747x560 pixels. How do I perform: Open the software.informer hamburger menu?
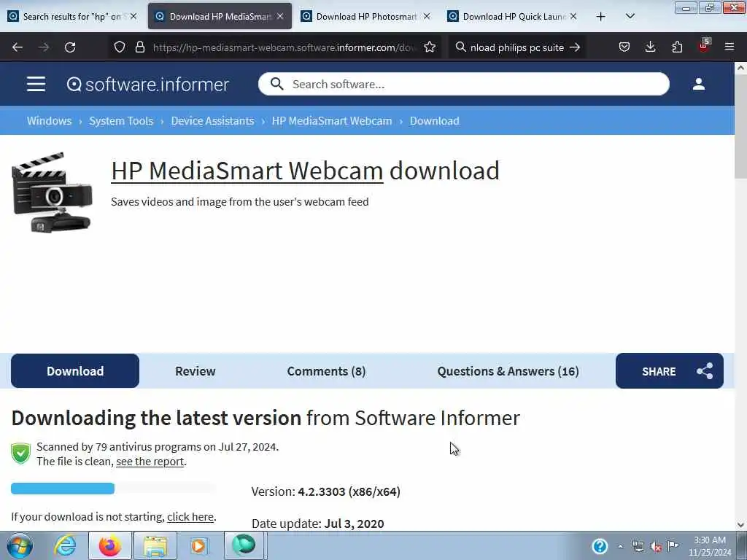36,85
